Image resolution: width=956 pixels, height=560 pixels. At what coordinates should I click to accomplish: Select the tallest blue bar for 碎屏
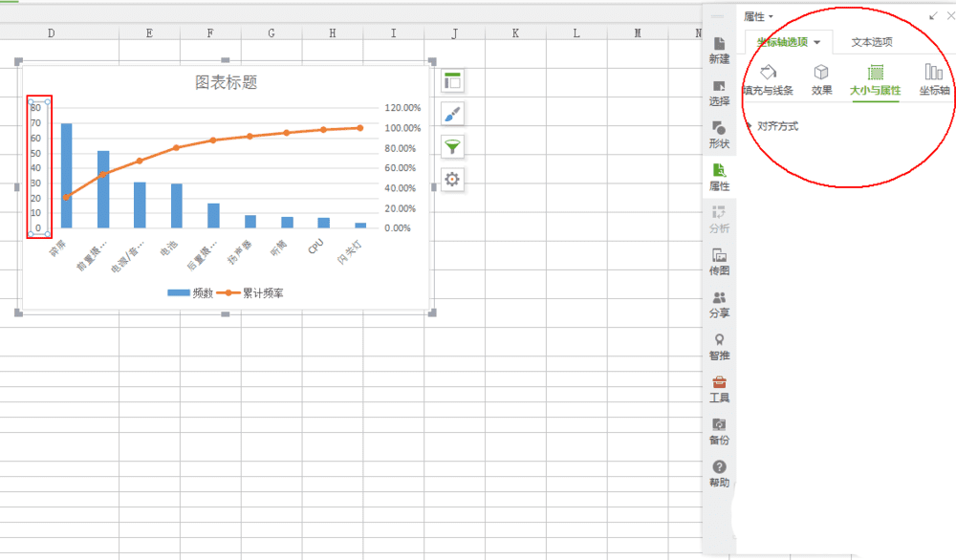coord(67,176)
